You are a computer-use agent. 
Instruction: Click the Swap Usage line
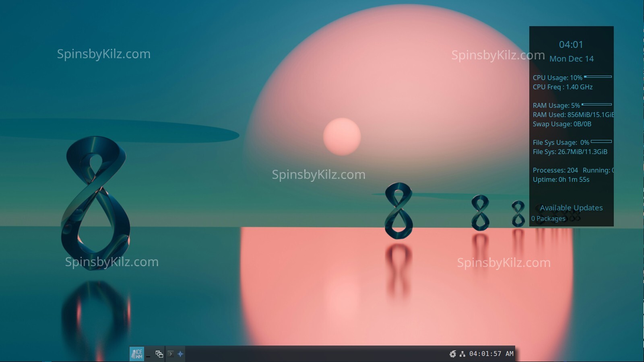(562, 124)
